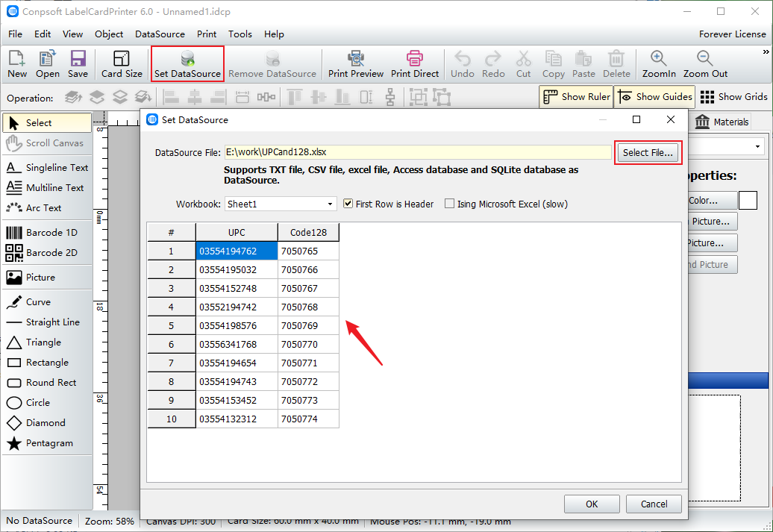Toggle the Show Ruler button
The image size is (773, 532).
tap(576, 97)
